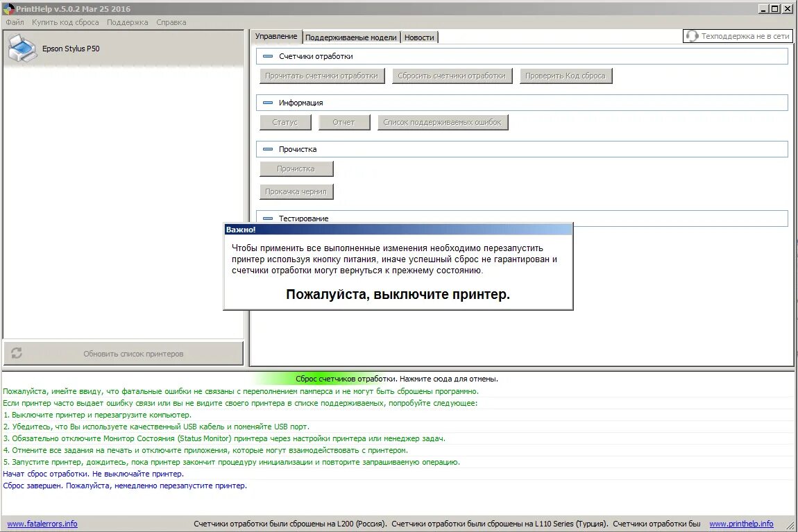The width and height of the screenshot is (798, 532).
Task: Click log line 5 Запустите принтер
Action: point(231,463)
